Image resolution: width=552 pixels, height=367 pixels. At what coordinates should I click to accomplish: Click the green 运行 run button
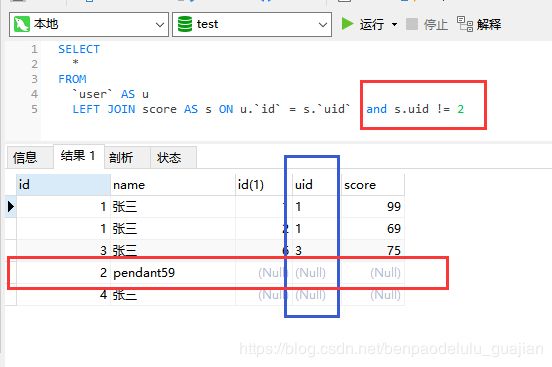pyautogui.click(x=363, y=24)
